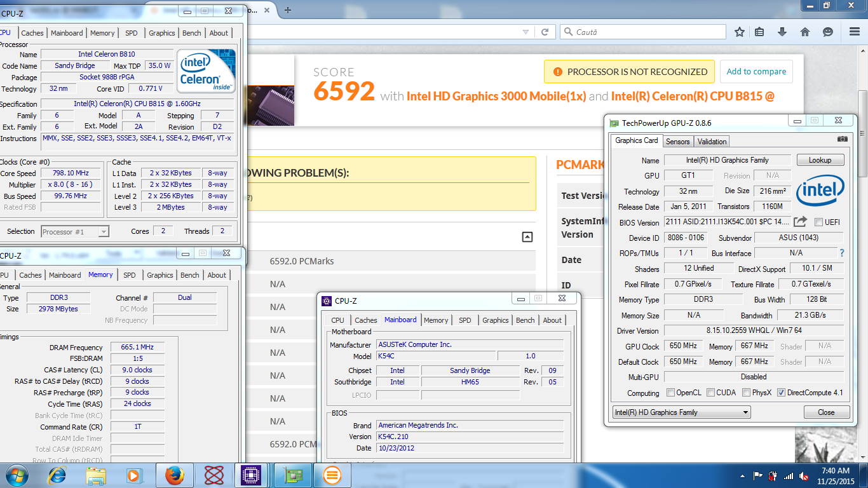Viewport: 868px width, 488px height.
Task: Click the 6592 score number
Action: pyautogui.click(x=344, y=93)
